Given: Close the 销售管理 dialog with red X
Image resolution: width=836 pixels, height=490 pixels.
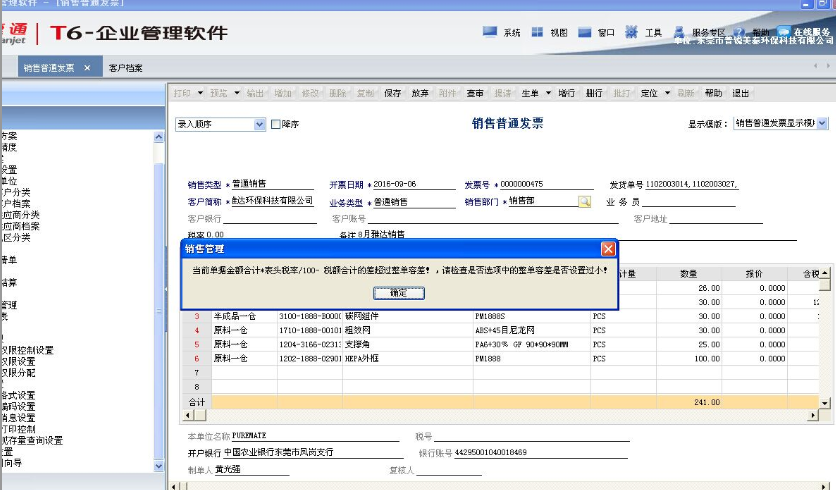Looking at the screenshot, I should click(x=608, y=248).
